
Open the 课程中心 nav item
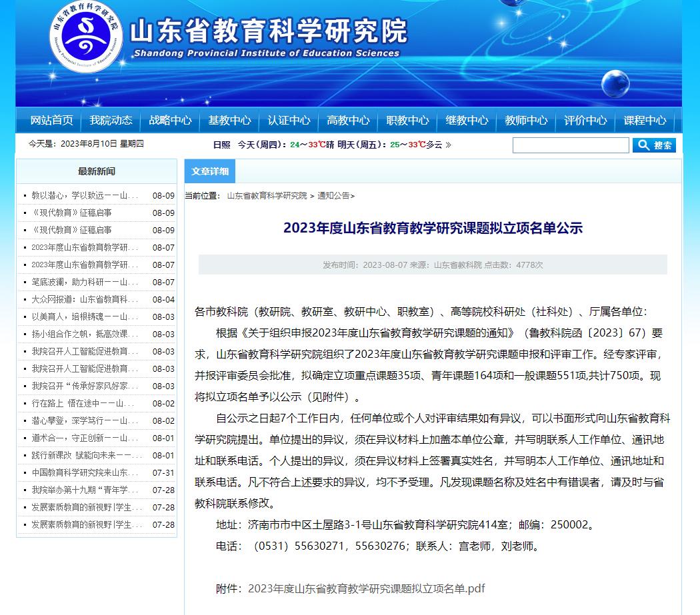(x=645, y=120)
